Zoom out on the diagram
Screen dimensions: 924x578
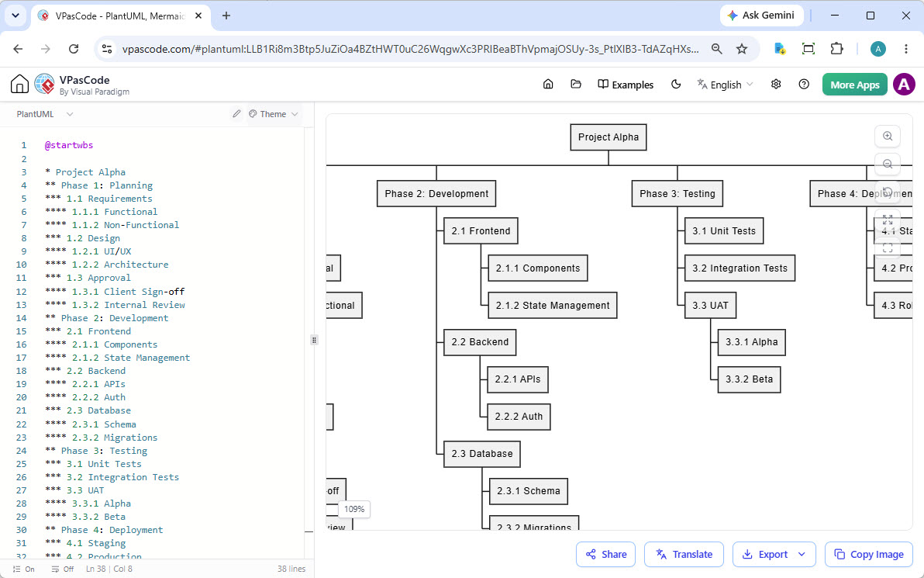(x=888, y=164)
